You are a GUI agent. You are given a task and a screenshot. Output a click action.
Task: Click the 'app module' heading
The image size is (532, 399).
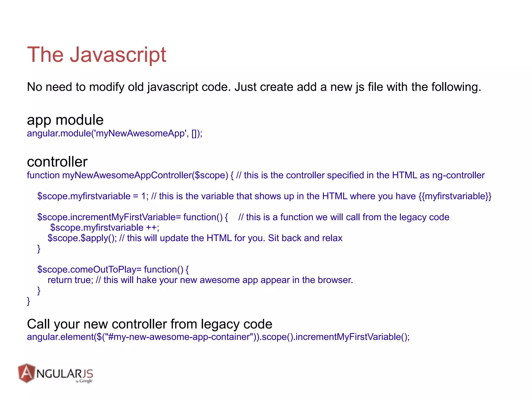(x=65, y=120)
